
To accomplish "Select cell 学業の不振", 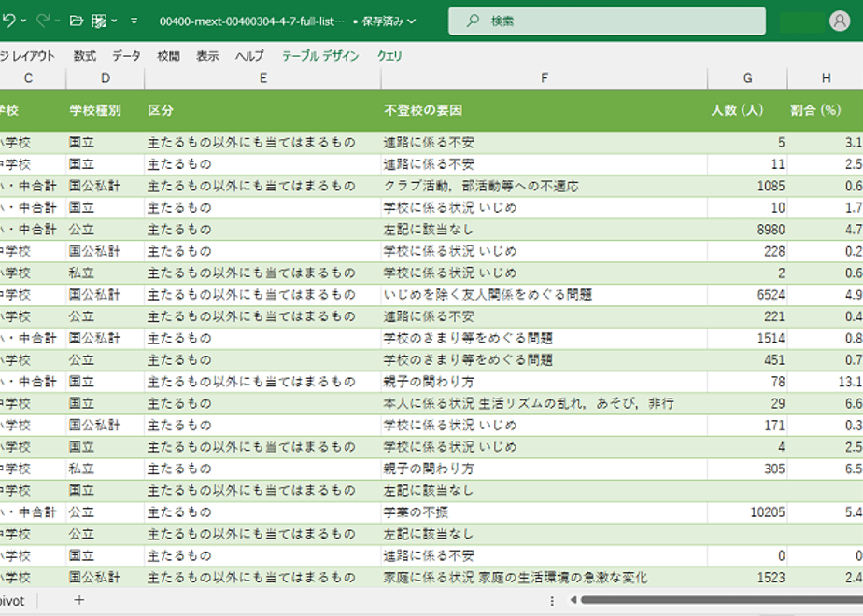I will 545,512.
